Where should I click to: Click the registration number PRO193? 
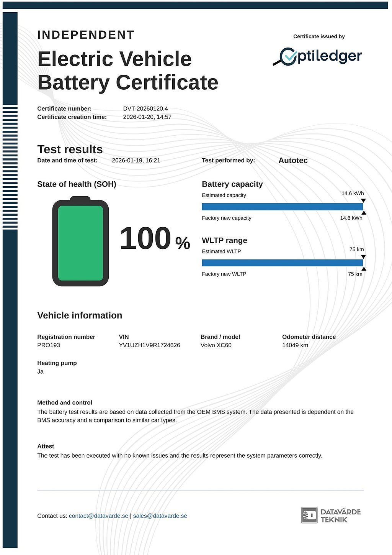pos(49,345)
